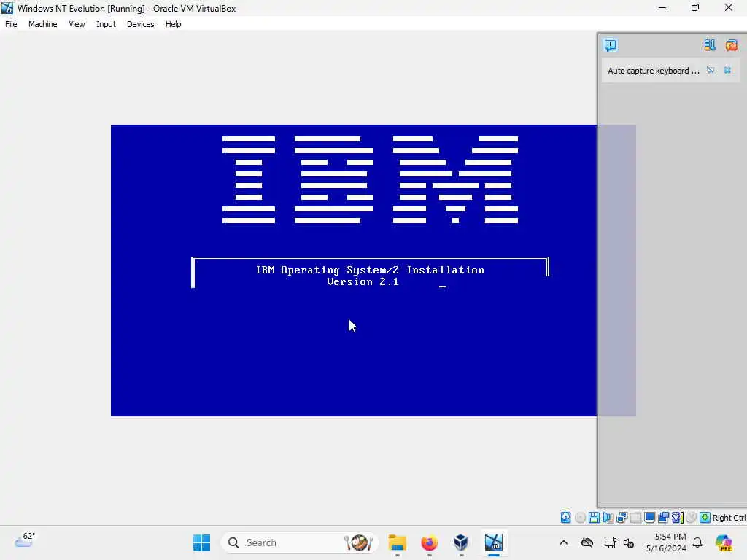The width and height of the screenshot is (747, 560).
Task: Open the File menu
Action: [x=11, y=24]
